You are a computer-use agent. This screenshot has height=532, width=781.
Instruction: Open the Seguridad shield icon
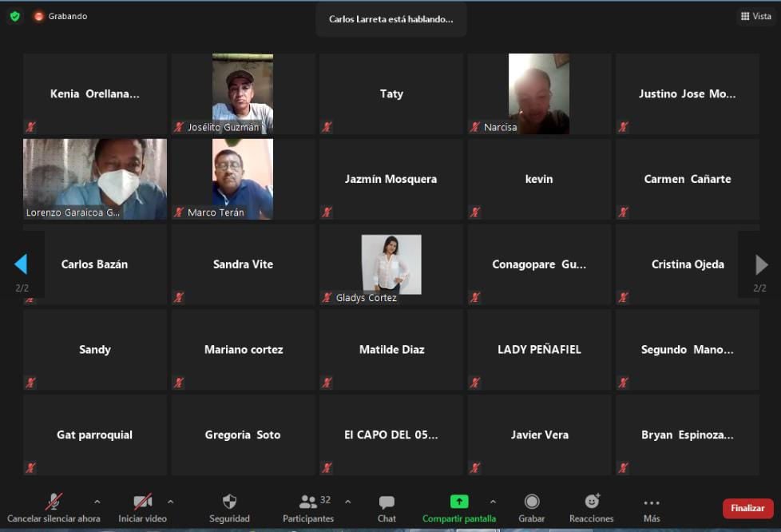coord(229,502)
